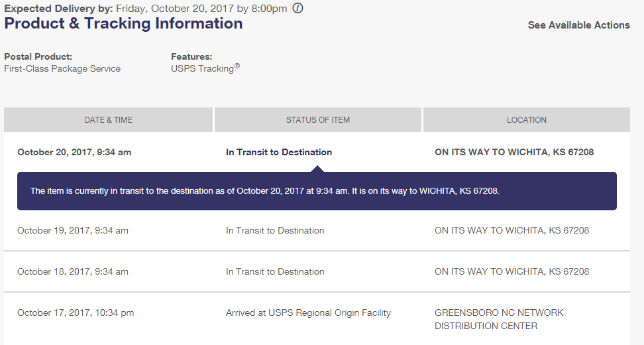Expand the October 19 In Transit status

pyautogui.click(x=275, y=230)
